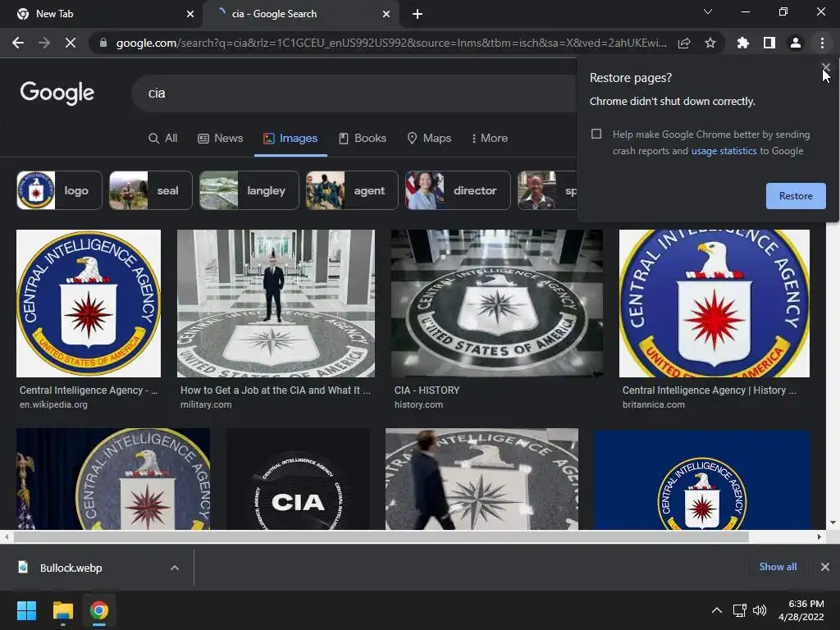The width and height of the screenshot is (840, 630).
Task: Enable sending crash reports checkbox
Action: coord(596,134)
